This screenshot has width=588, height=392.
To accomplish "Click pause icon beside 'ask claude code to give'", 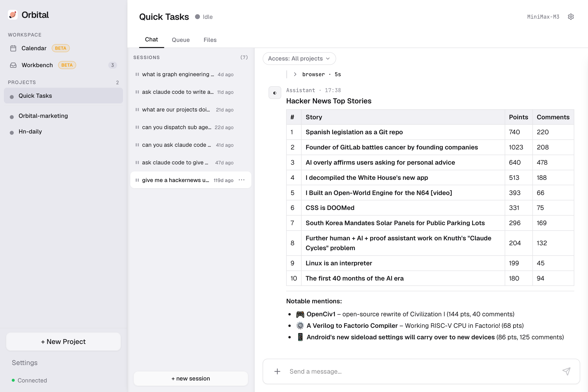I will [137, 162].
